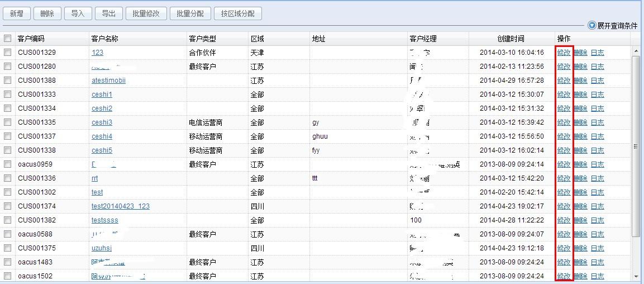The width and height of the screenshot is (644, 284).
Task: Click the 客户名称 column header
Action: (104, 39)
